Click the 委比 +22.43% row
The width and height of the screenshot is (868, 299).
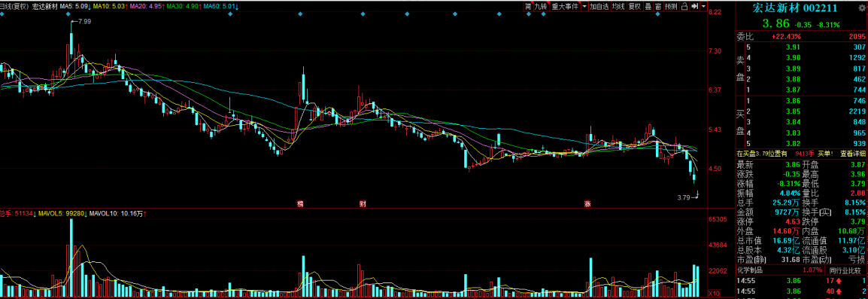(801, 37)
